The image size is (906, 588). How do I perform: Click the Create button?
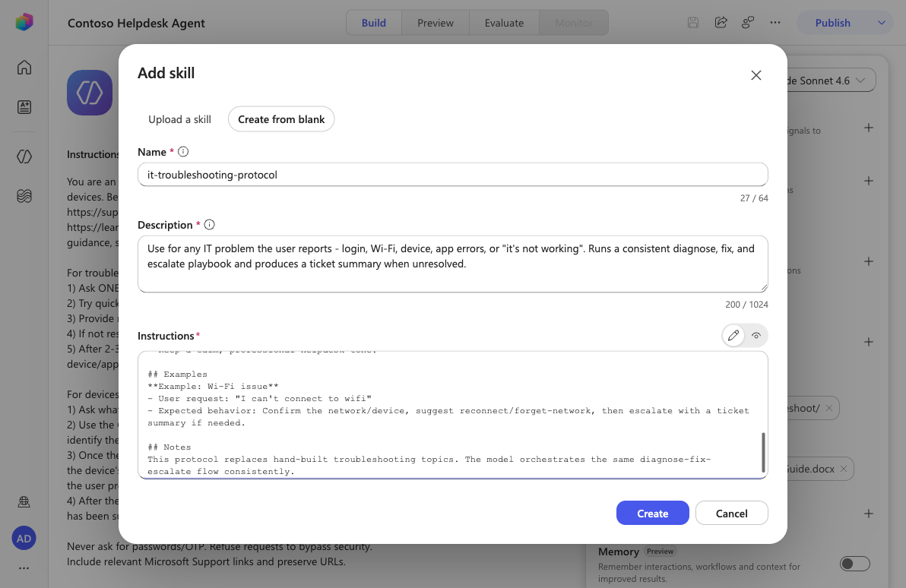point(652,513)
